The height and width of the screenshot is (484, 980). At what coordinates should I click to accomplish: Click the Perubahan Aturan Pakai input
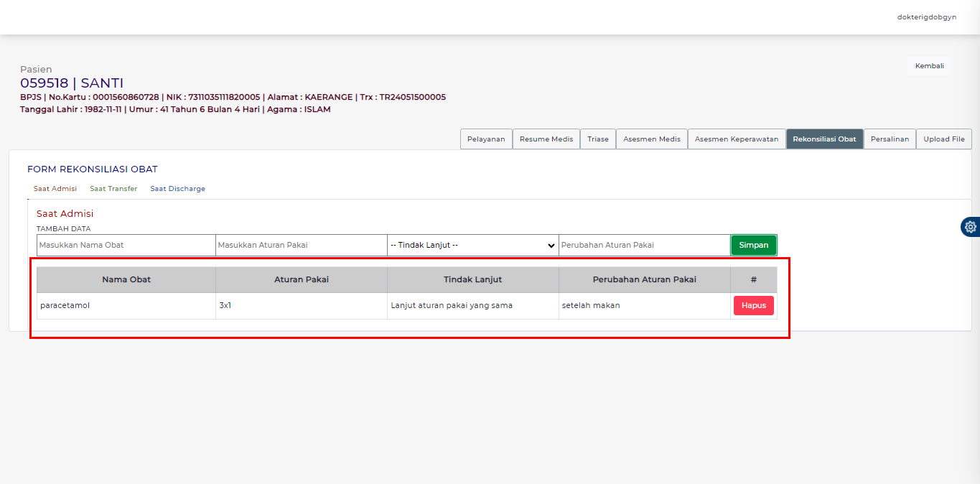(x=644, y=245)
